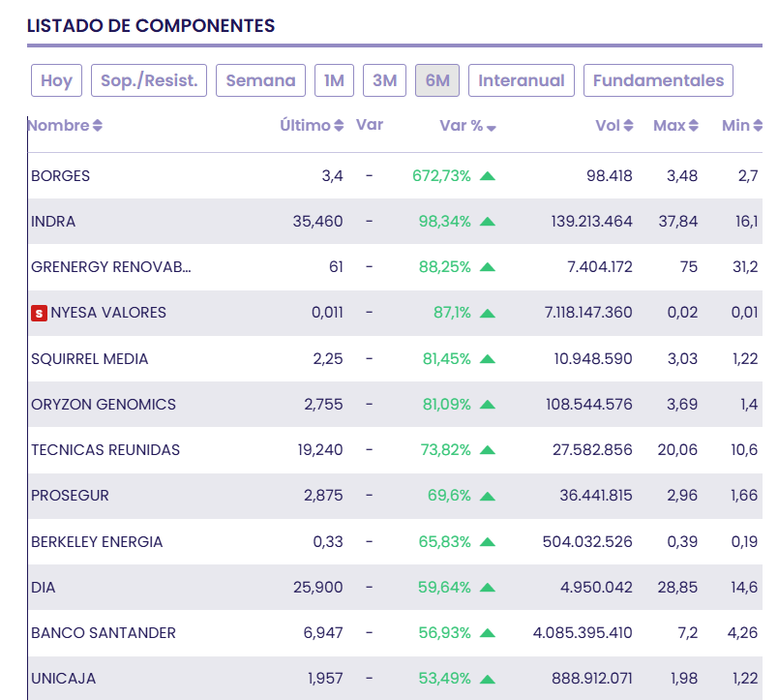
Task: Click the up arrow in DIA row
Action: (488, 588)
